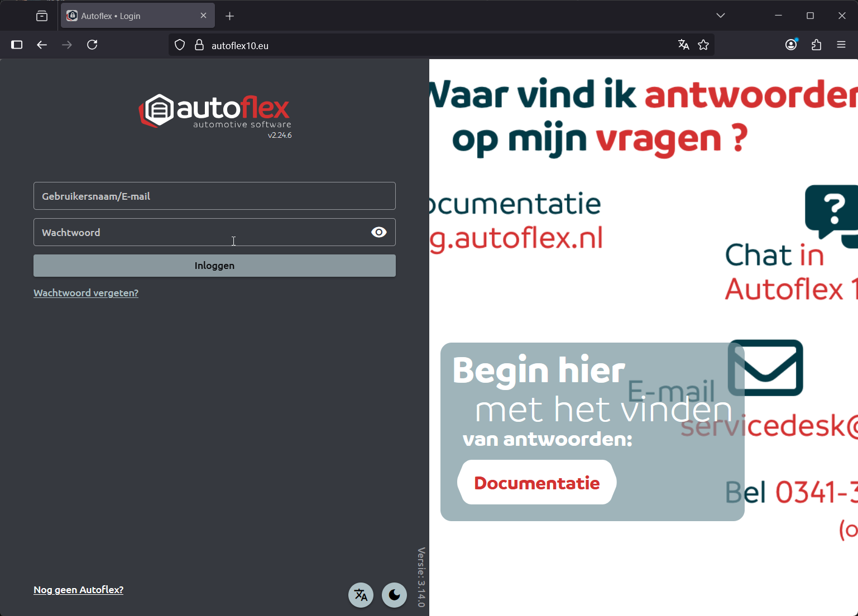Open the Firefox account icon
This screenshot has height=616, width=858.
click(x=791, y=45)
